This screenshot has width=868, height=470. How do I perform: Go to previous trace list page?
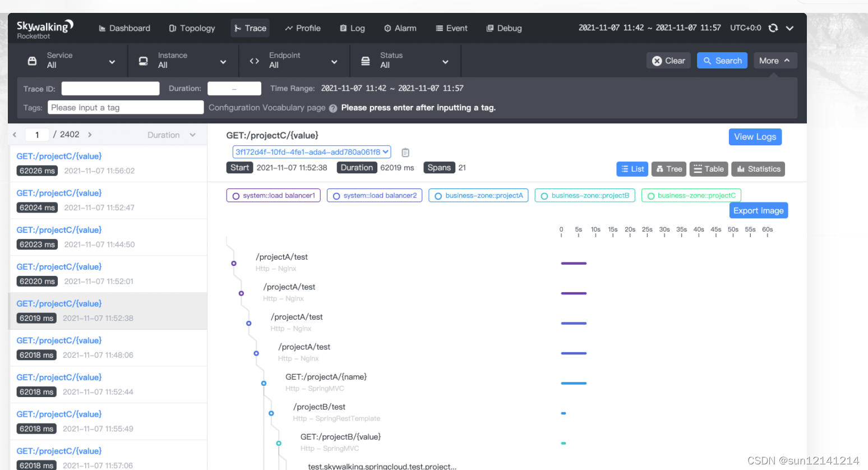coord(15,135)
